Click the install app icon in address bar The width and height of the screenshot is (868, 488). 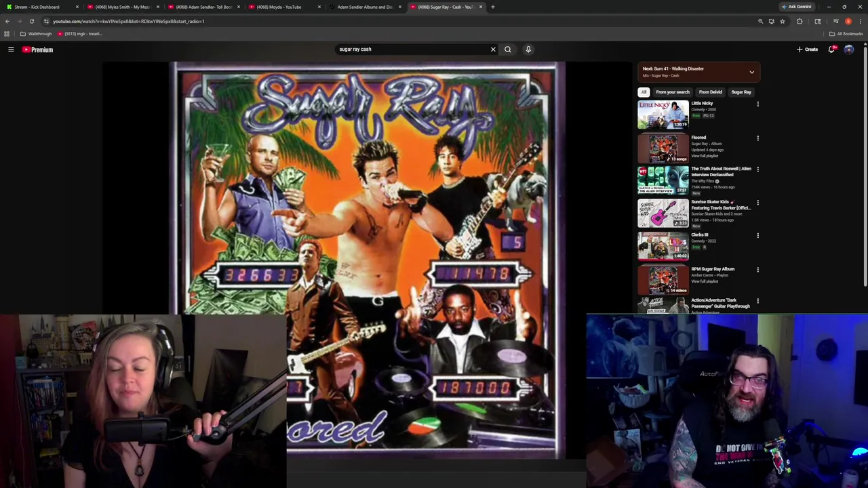pos(771,21)
